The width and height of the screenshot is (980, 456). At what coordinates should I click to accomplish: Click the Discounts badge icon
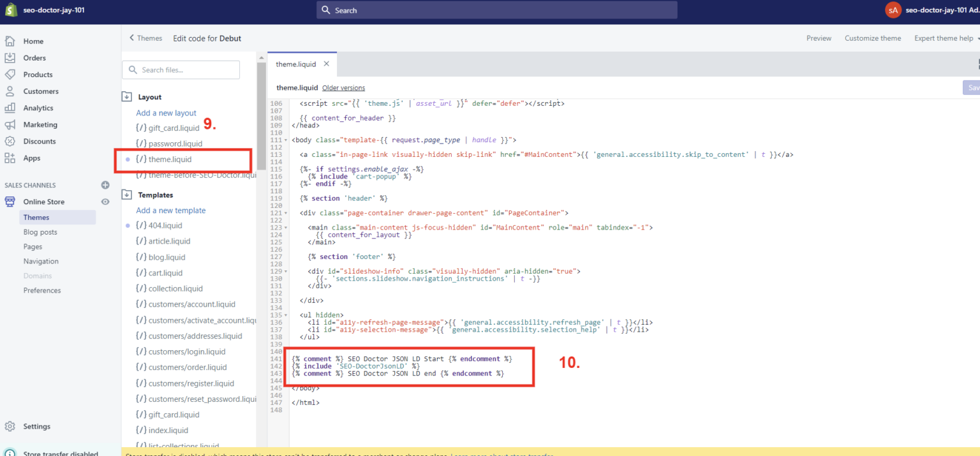(x=10, y=142)
